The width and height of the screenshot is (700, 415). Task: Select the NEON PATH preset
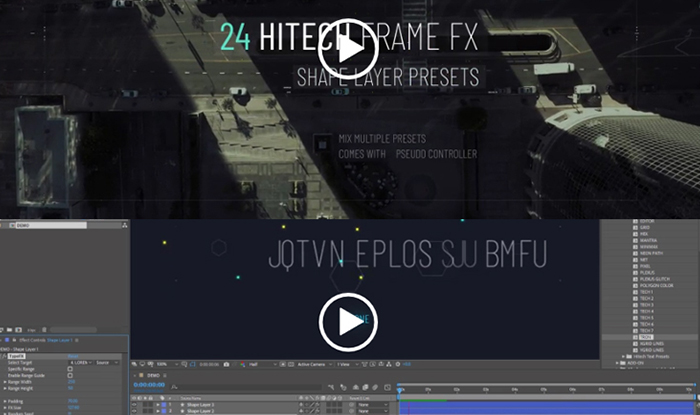(x=651, y=253)
